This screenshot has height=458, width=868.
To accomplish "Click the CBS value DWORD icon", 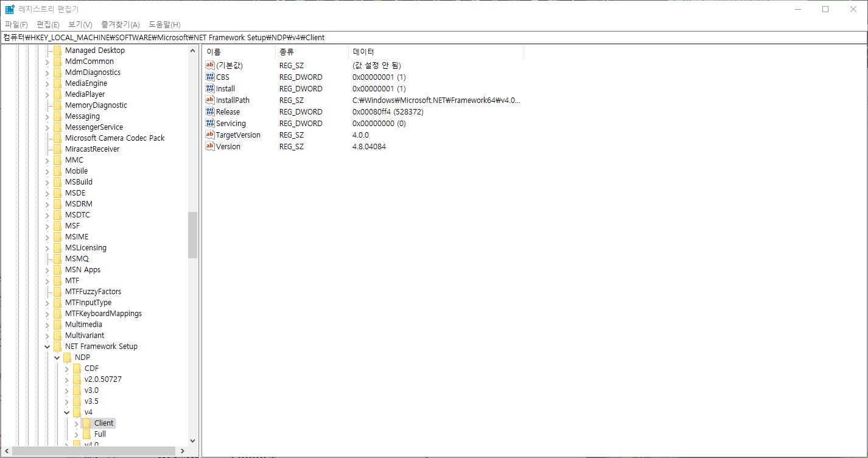I will point(210,77).
